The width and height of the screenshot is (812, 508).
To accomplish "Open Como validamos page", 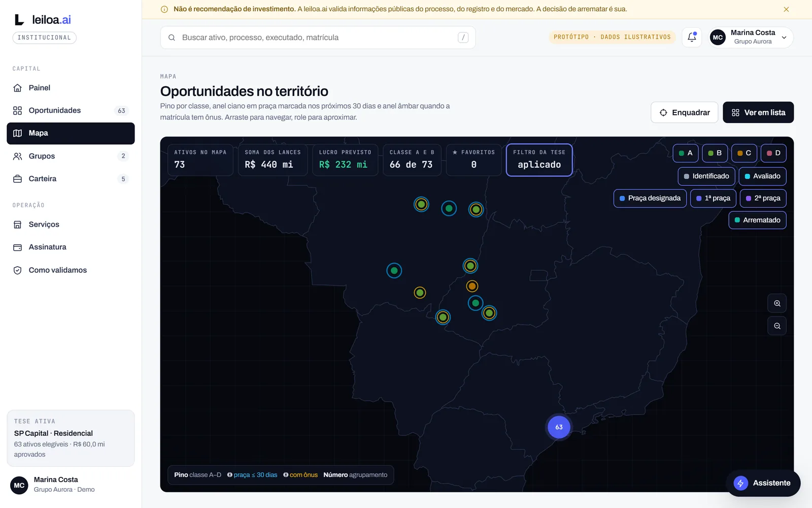I will click(71, 270).
